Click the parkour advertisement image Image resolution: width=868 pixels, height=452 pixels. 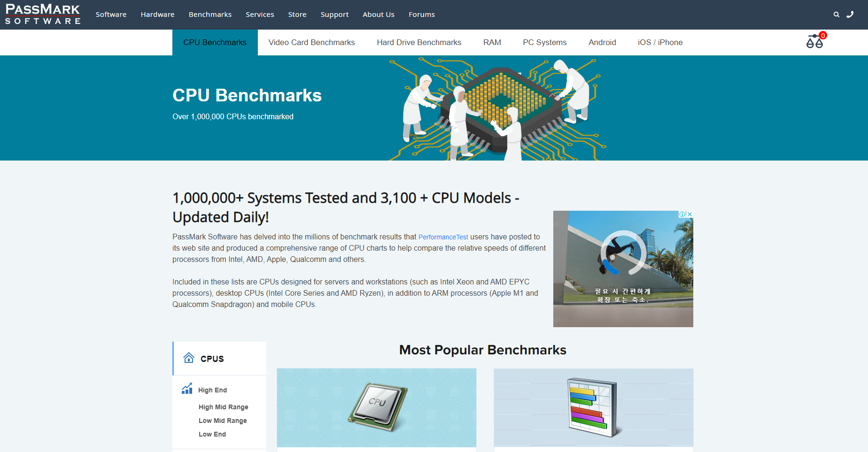pyautogui.click(x=623, y=269)
